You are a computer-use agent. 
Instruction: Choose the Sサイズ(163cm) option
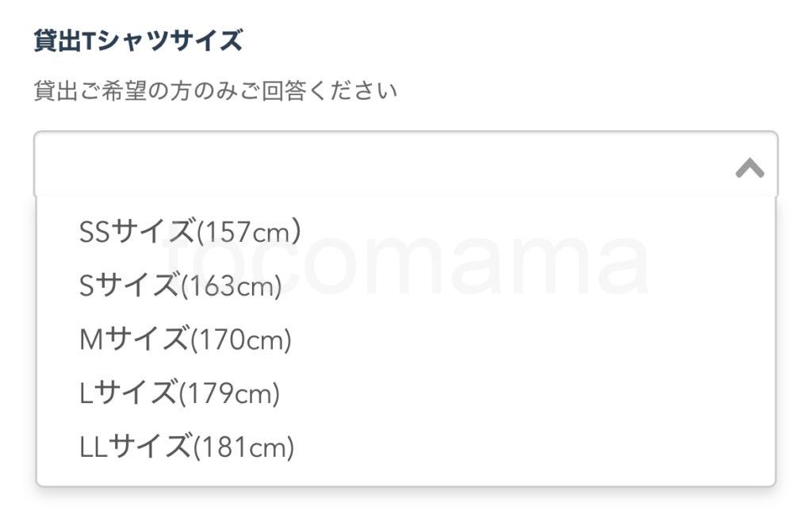tap(181, 286)
